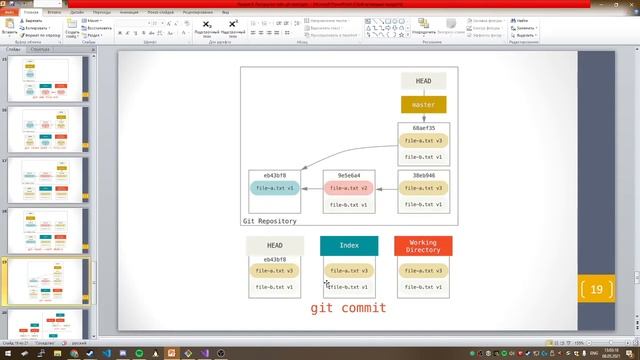Justify the paragraph text

point(277,33)
